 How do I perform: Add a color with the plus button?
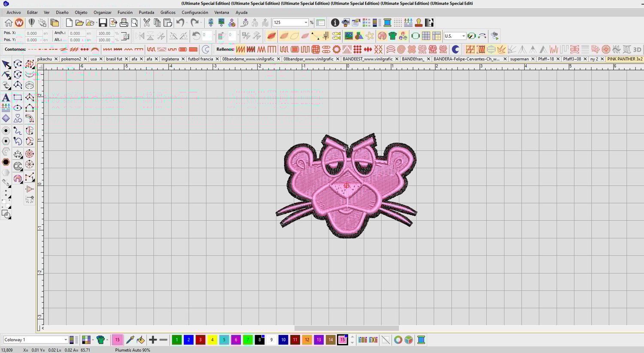[153, 340]
